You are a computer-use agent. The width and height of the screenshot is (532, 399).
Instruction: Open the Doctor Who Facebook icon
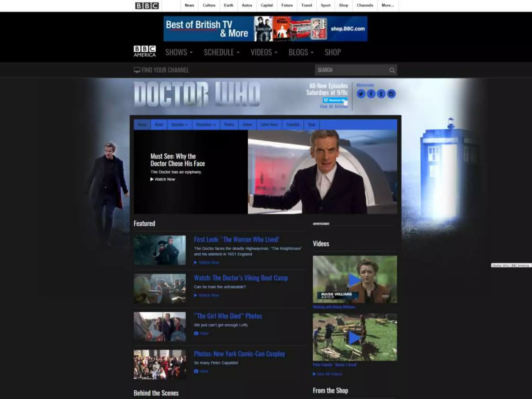(x=371, y=94)
